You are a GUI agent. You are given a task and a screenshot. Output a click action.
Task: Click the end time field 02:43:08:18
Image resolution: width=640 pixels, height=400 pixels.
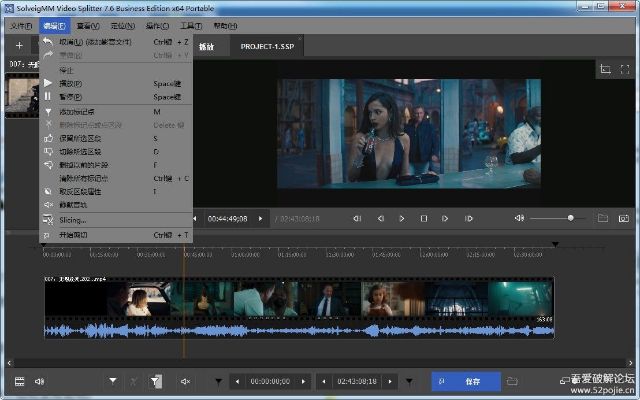[x=357, y=382]
